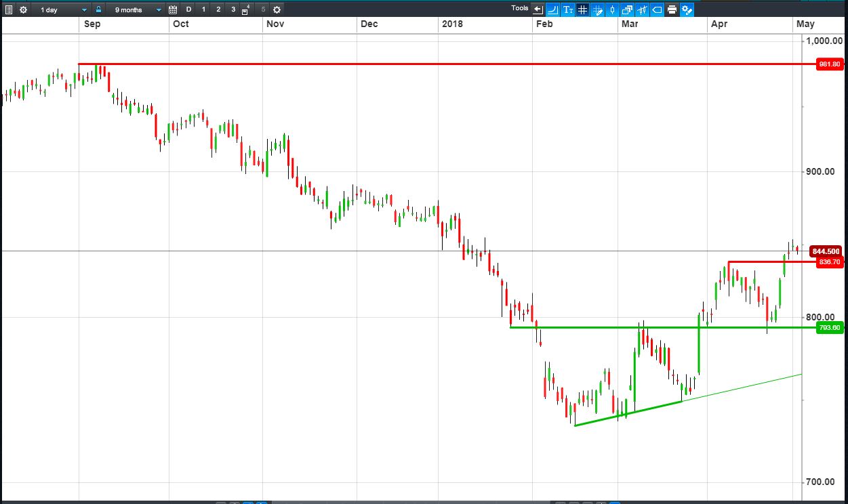Image resolution: width=848 pixels, height=504 pixels.
Task: Select the candlestick chart type icon
Action: tap(613, 9)
